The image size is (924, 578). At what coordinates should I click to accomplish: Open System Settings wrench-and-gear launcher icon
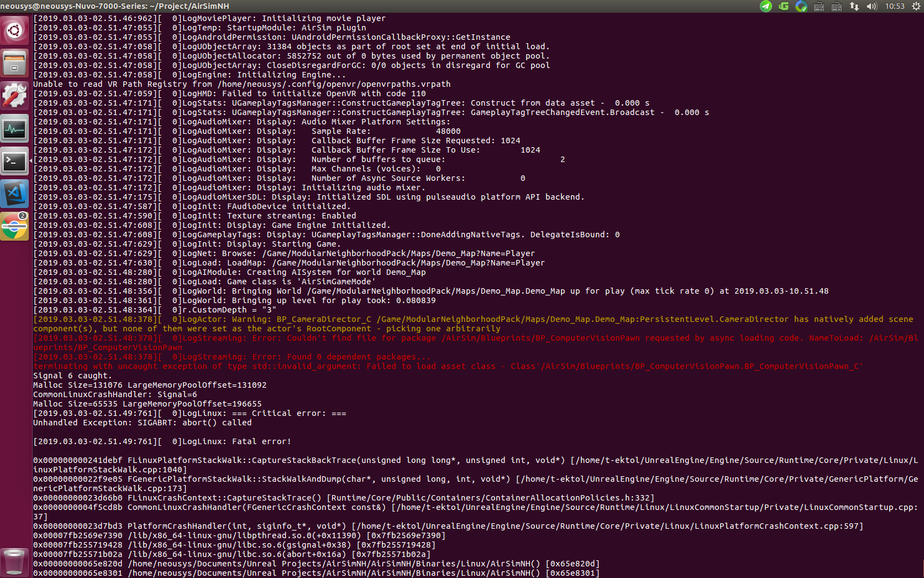tap(14, 95)
